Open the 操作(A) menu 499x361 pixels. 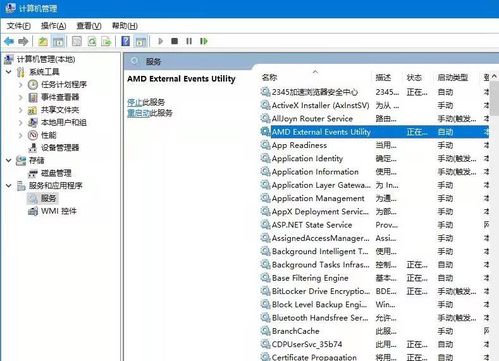tap(53, 26)
